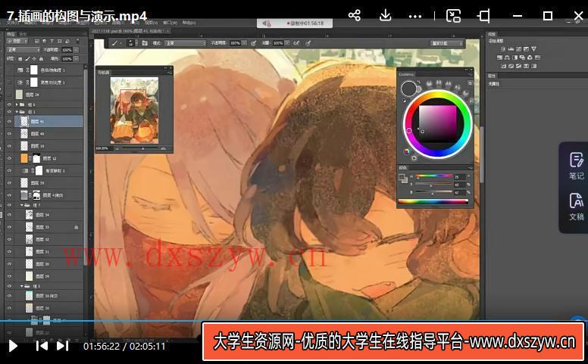Show the hidden Hue/Saturation 1 layer
This screenshot has height=364, width=588.
click(9, 70)
